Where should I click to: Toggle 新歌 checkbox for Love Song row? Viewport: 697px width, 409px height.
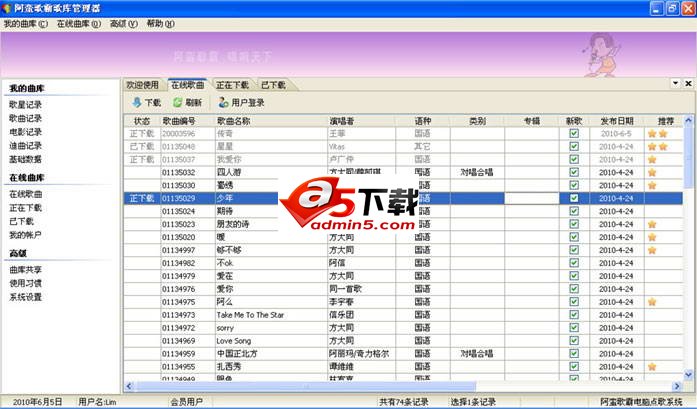click(574, 341)
